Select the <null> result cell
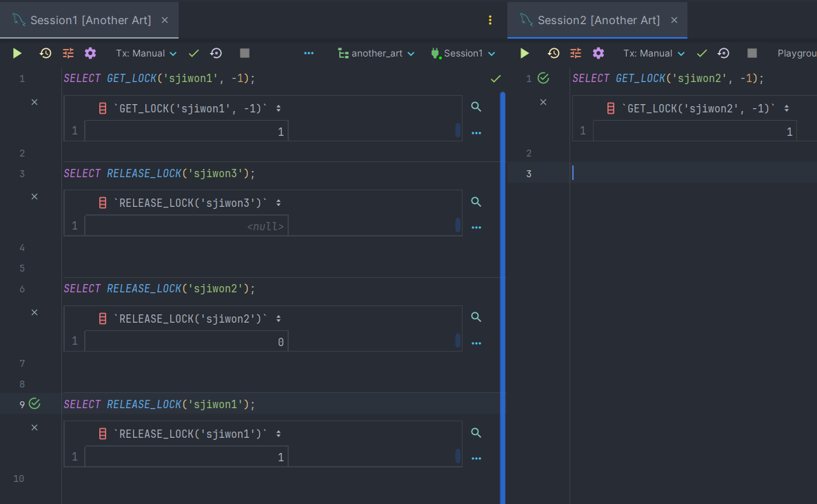 click(187, 225)
